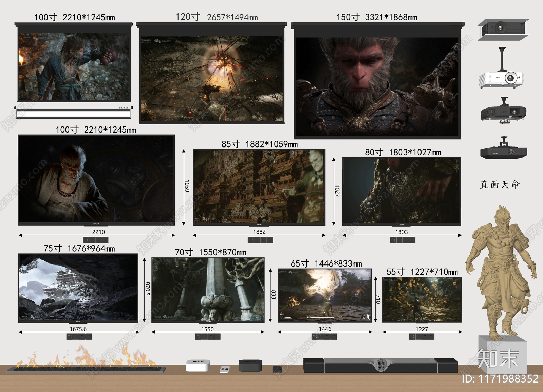Click the width dimension value '1550'
This screenshot has height=392, width=543.
tap(207, 329)
